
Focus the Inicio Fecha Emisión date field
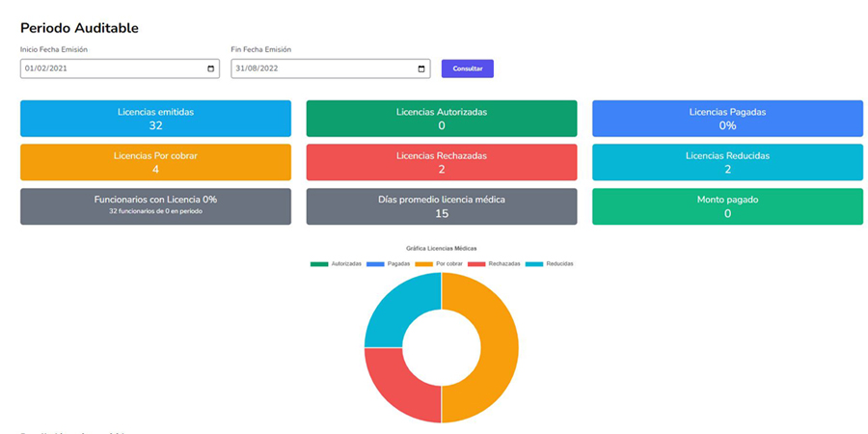(120, 68)
